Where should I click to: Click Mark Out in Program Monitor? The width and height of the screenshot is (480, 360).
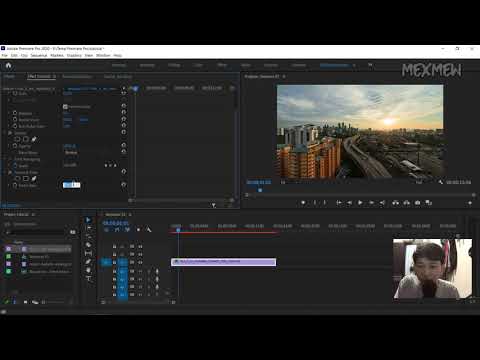pyautogui.click(x=325, y=203)
